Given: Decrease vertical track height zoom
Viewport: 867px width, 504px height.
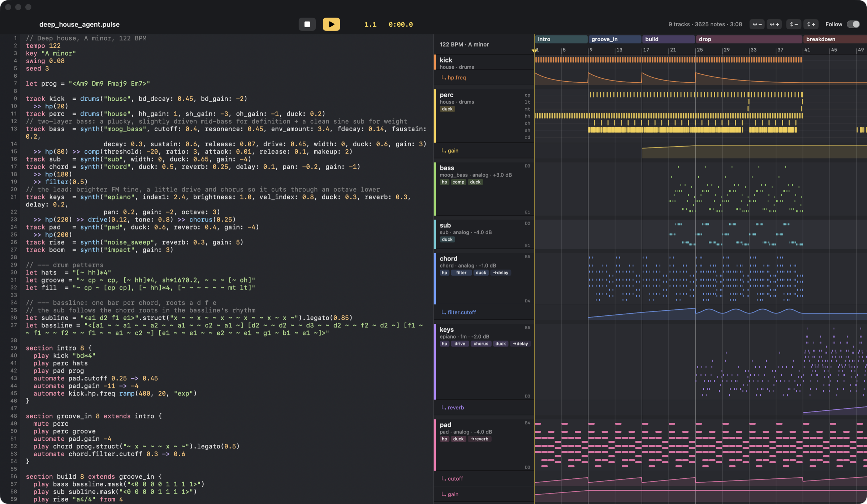Looking at the screenshot, I should pos(794,24).
